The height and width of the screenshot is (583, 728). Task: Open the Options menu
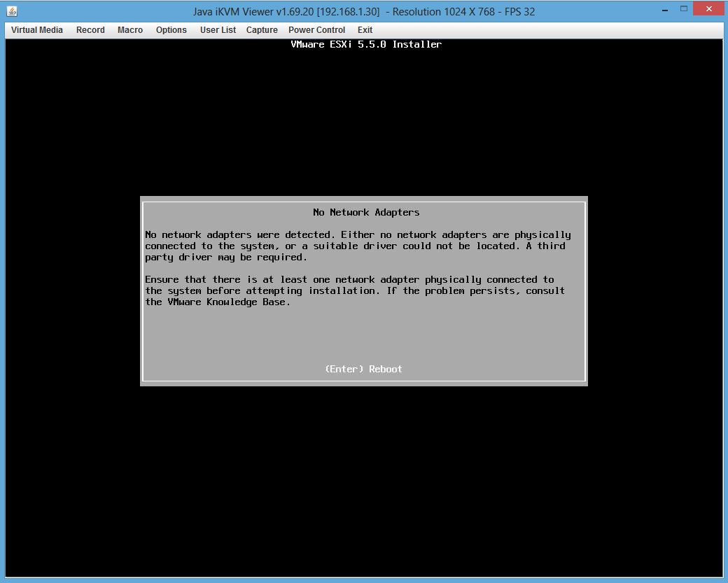click(171, 29)
